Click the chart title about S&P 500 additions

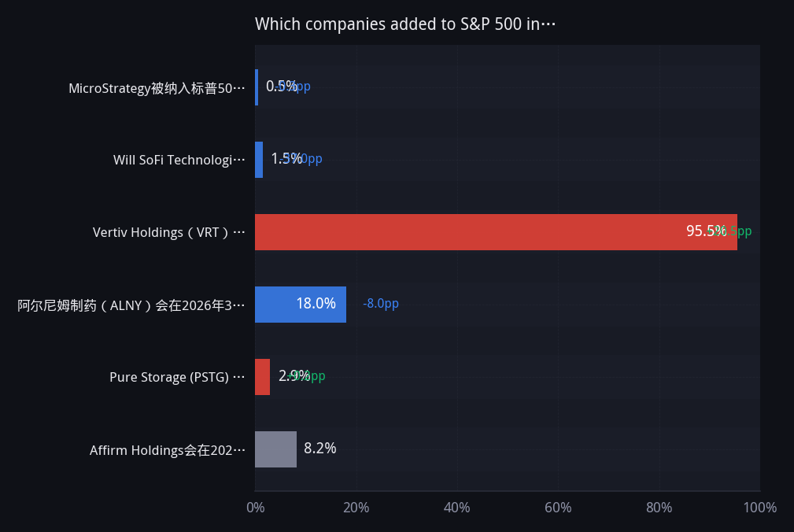tap(405, 24)
